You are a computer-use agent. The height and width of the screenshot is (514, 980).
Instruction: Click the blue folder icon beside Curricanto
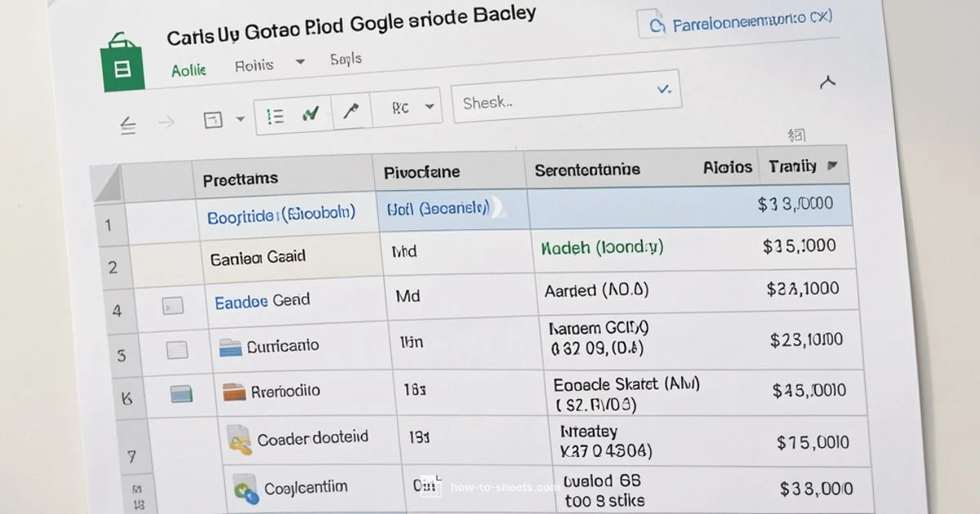231,347
